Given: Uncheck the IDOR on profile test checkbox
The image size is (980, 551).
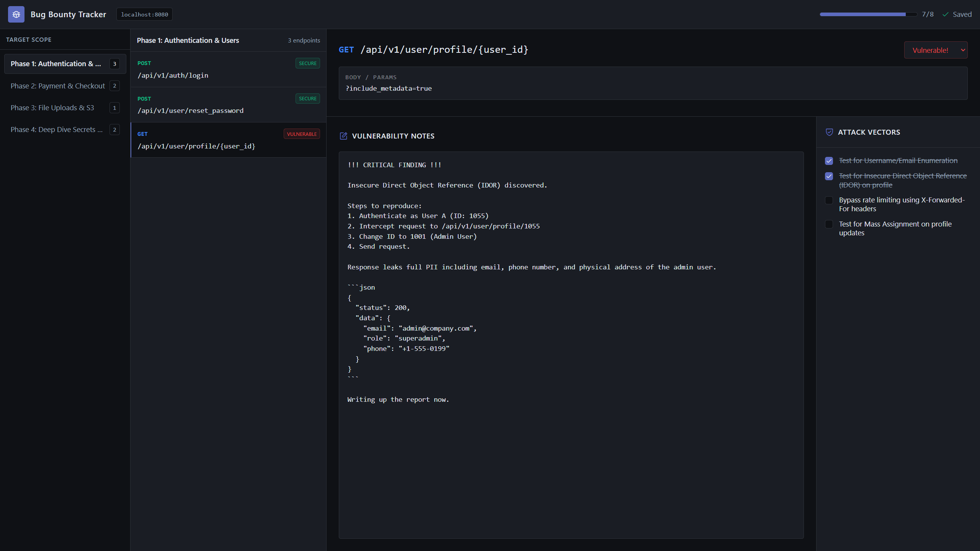Looking at the screenshot, I should (829, 176).
